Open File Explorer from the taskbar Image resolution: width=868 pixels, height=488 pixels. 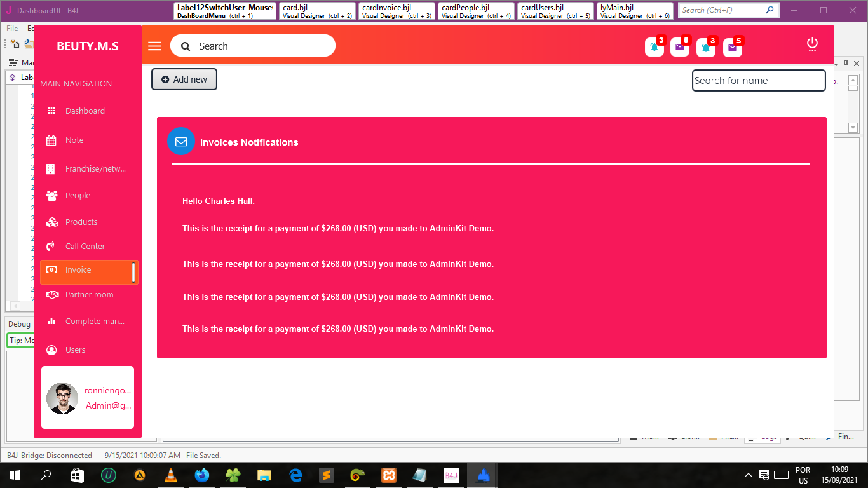point(264,475)
